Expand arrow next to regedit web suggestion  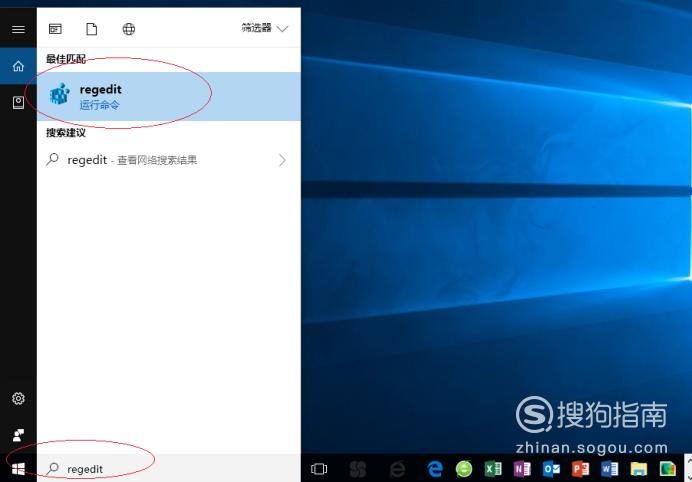282,160
